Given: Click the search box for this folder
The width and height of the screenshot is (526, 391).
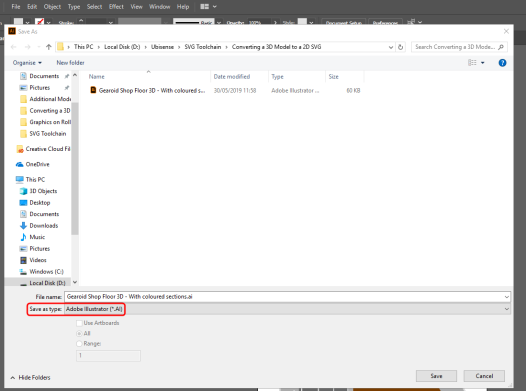Looking at the screenshot, I should (459, 47).
